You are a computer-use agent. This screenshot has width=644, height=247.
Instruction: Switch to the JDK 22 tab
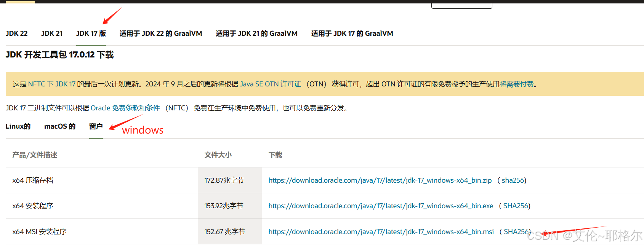(16, 33)
